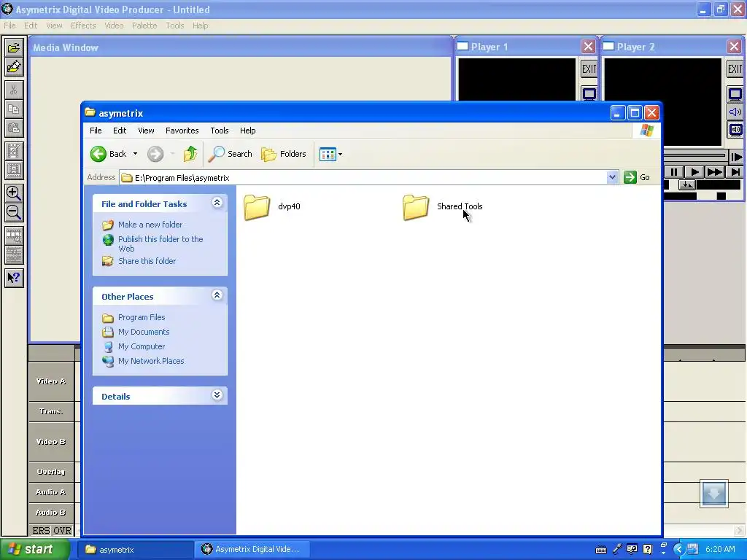Click the audio monitor icon in Player 2

[735, 130]
